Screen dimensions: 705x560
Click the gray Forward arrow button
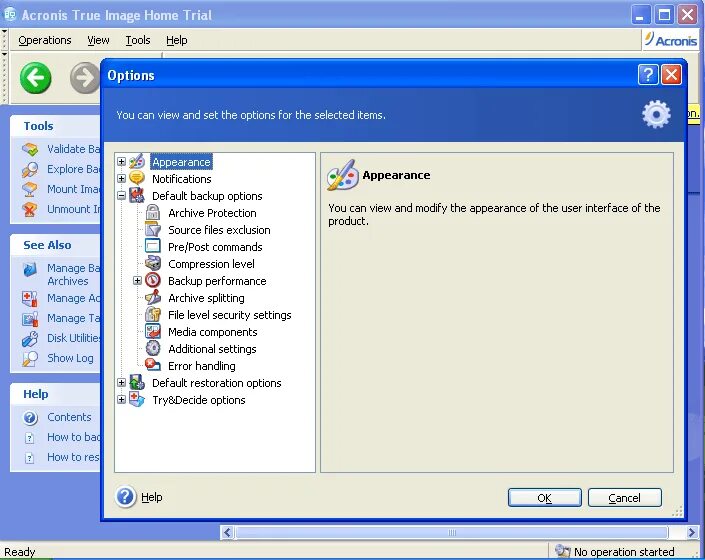(85, 78)
